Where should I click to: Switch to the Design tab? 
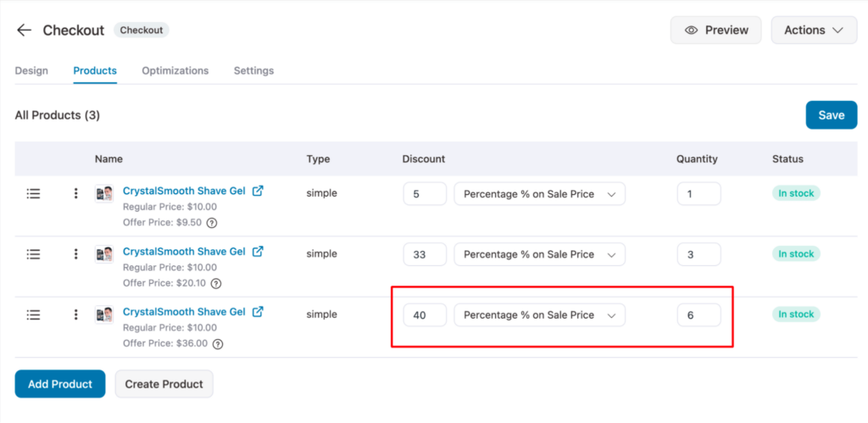pos(31,70)
